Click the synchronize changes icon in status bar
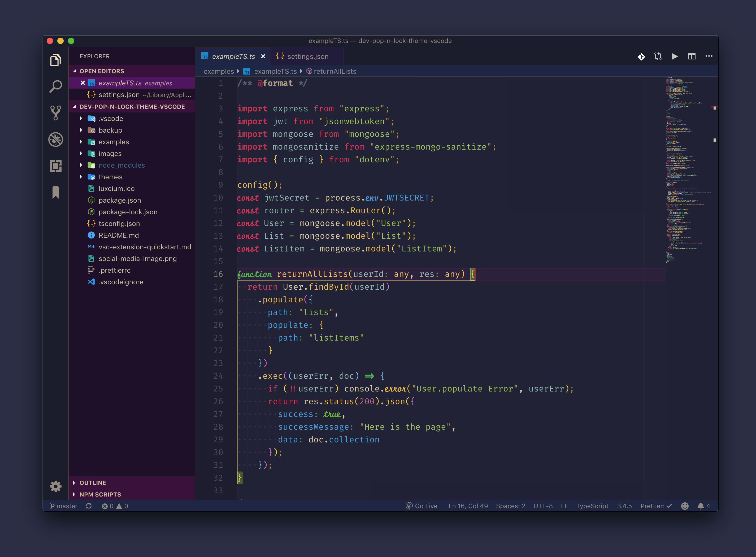 pos(89,506)
